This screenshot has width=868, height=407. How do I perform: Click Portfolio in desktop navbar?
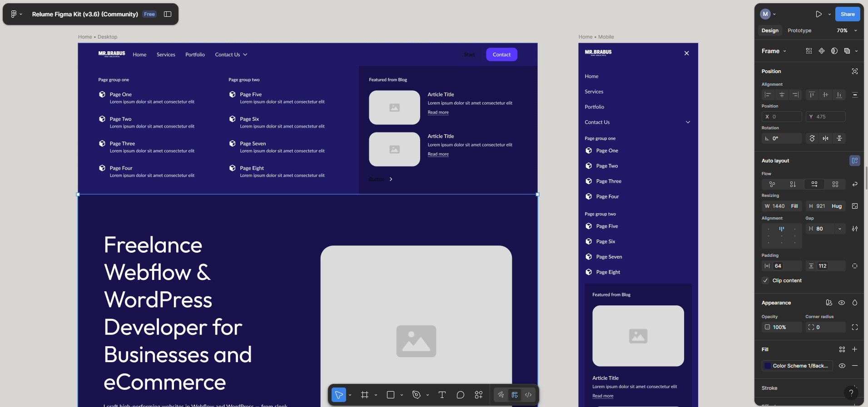click(195, 54)
